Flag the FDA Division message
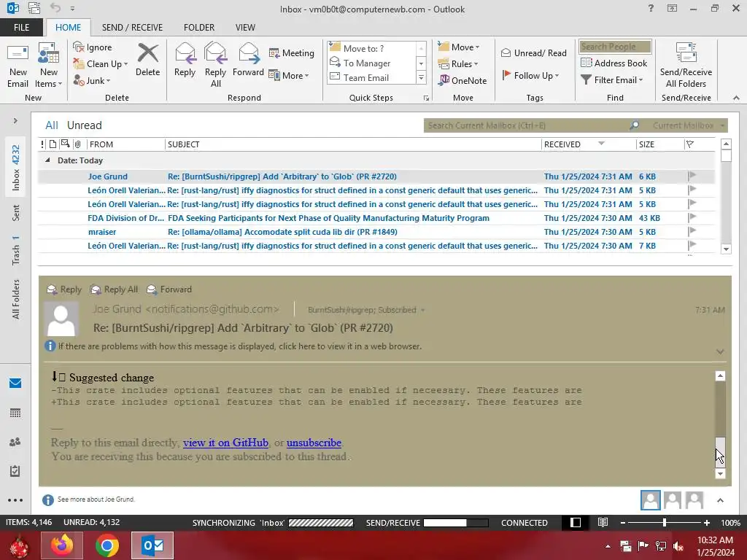747x560 pixels. pos(692,217)
